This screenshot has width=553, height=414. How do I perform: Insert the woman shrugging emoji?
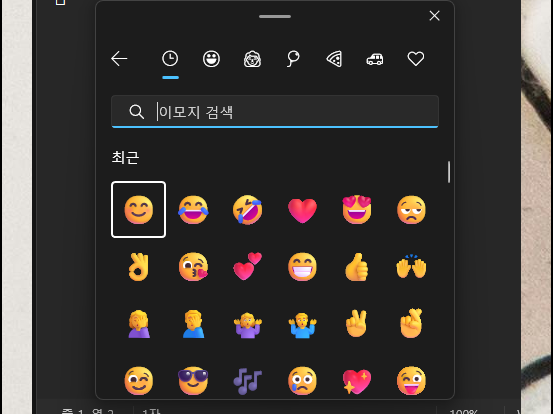(248, 324)
